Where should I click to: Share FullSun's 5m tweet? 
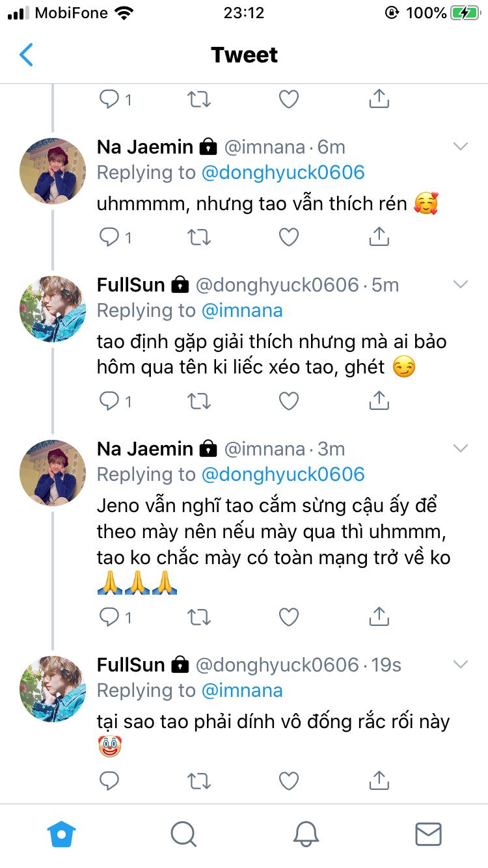click(379, 401)
